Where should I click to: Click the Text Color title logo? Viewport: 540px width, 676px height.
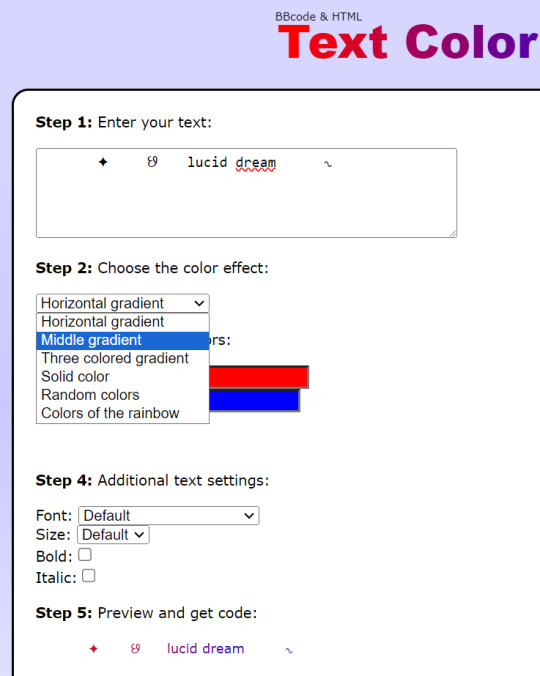(409, 42)
